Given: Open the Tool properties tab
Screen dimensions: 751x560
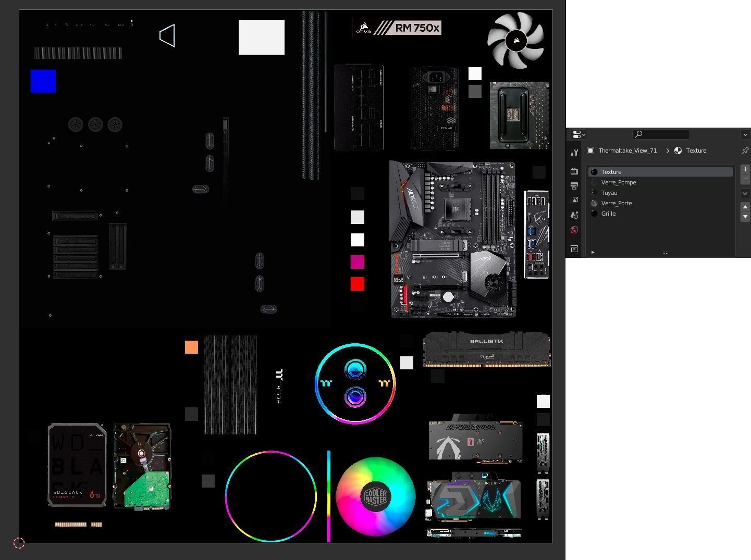Looking at the screenshot, I should (x=574, y=153).
